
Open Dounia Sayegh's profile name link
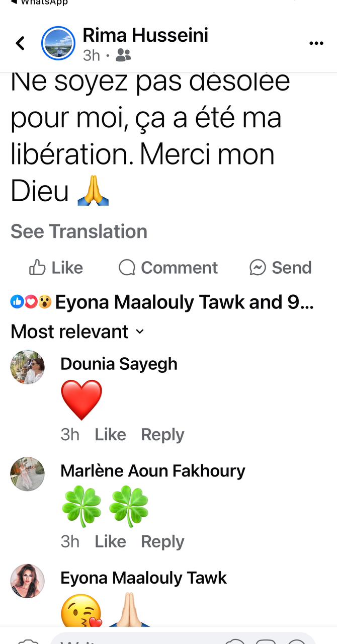(x=119, y=364)
